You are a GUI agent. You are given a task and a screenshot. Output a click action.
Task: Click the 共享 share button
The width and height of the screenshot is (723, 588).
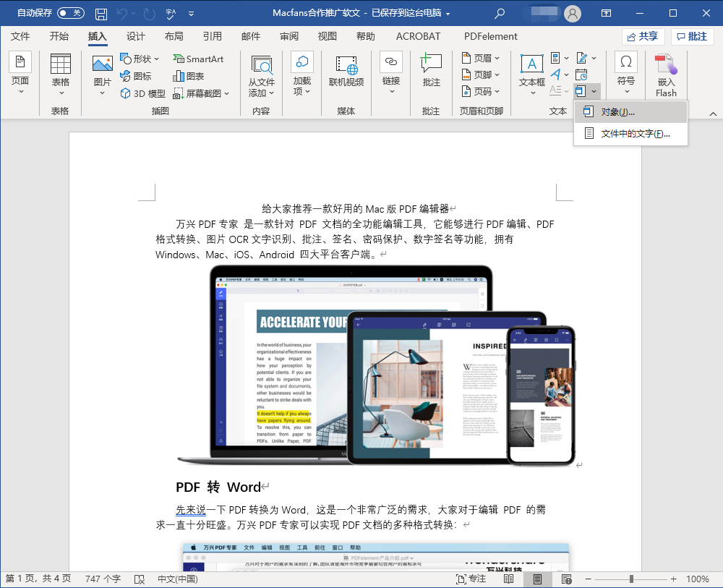tap(643, 36)
